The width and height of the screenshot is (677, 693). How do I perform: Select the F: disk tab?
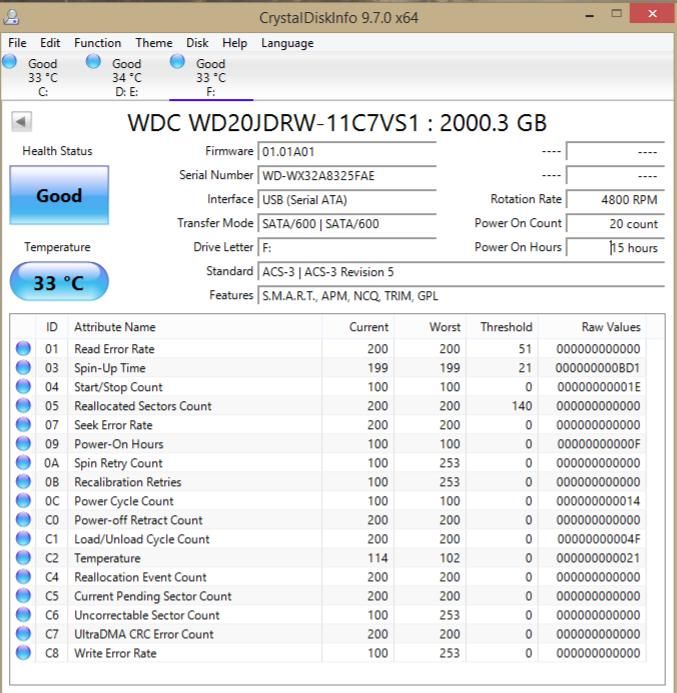tap(211, 77)
